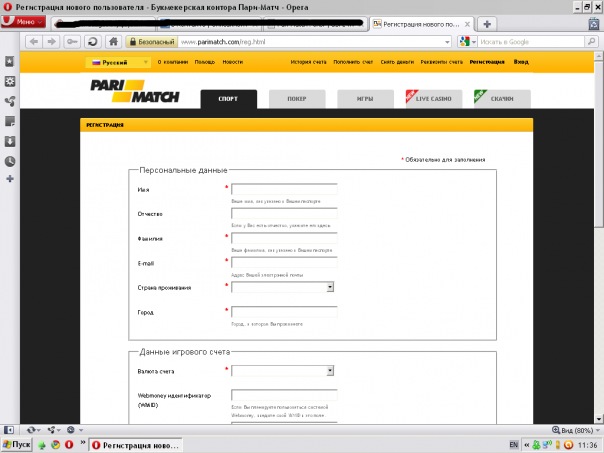Go forward using the forward arrow
This screenshot has width=604, height=453.
pos(52,42)
